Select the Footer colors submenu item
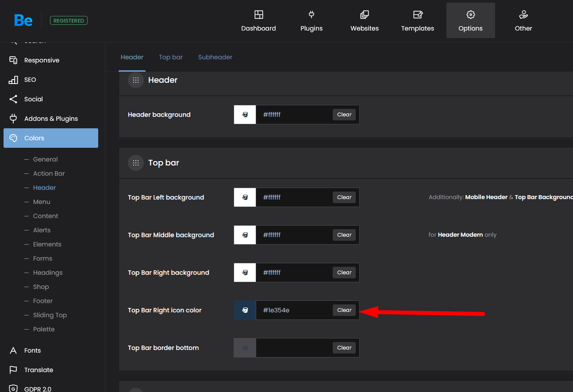Viewport: 573px width, 392px height. tap(43, 301)
